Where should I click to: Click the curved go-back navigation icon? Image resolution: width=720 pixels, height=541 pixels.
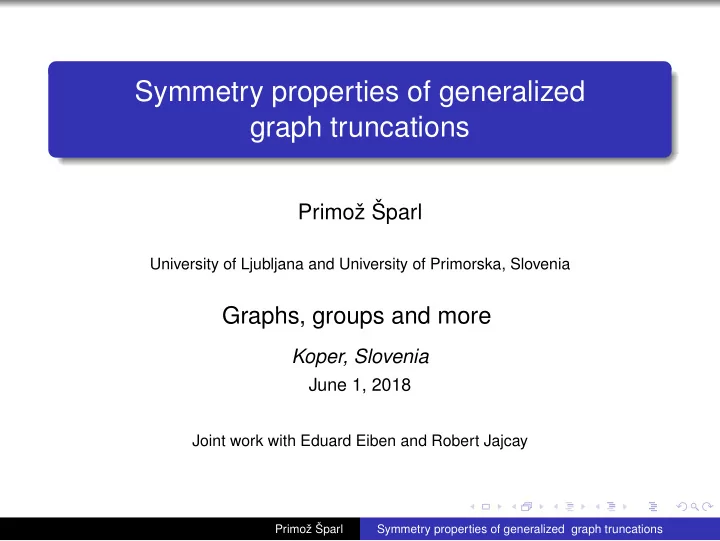682,507
